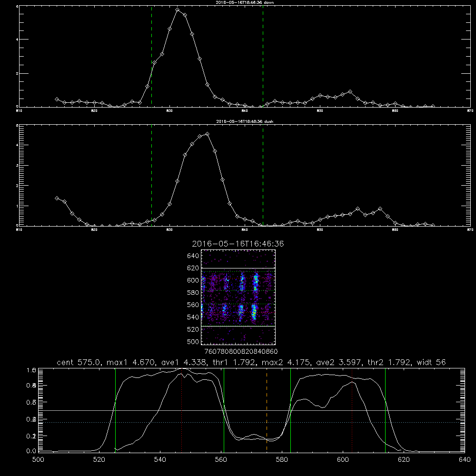Screen dimensions: 476x476
Task: Click the dotted horizontal threshold line in bottom plot
Action: (x=251, y=422)
